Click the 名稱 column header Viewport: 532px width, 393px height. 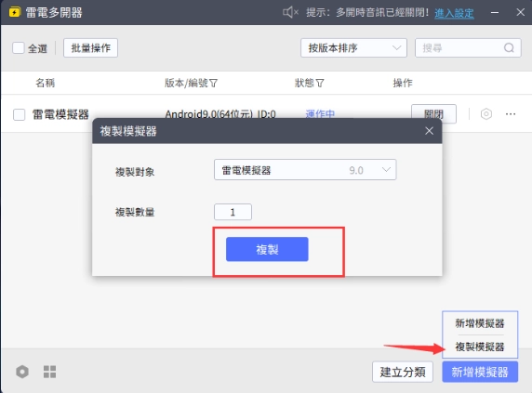46,83
